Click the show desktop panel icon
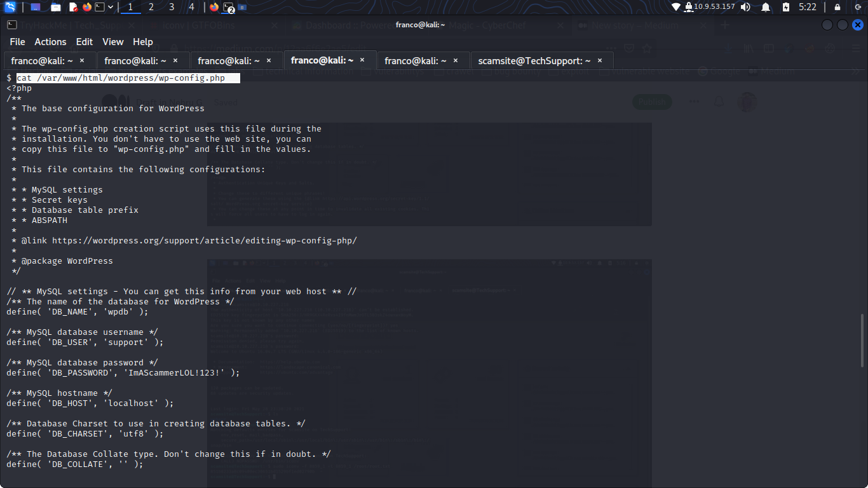 point(36,7)
